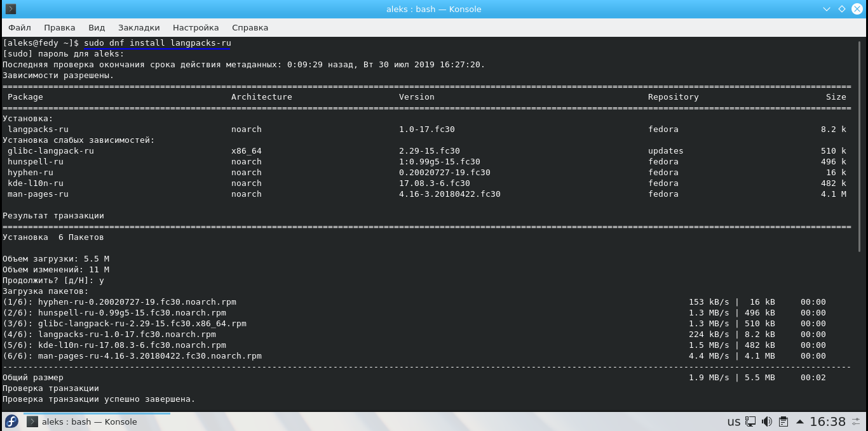Open the Fedora application launcher
This screenshot has width=868, height=431.
(x=11, y=421)
